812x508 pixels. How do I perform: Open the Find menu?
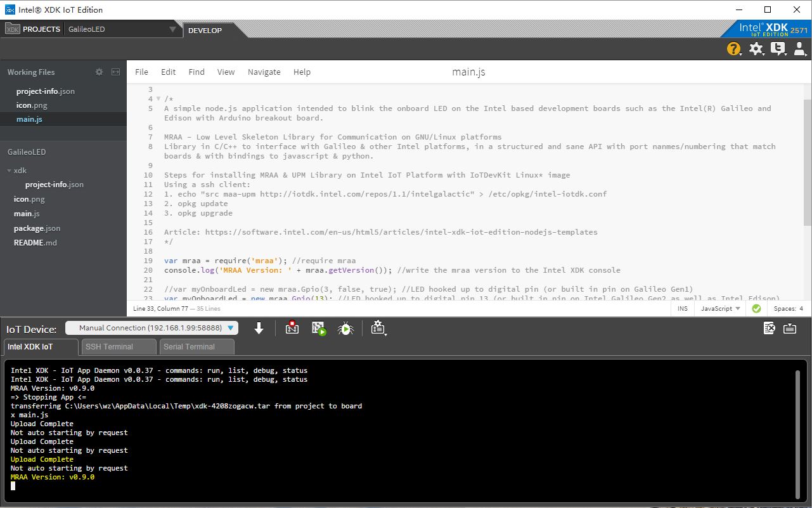(x=197, y=72)
